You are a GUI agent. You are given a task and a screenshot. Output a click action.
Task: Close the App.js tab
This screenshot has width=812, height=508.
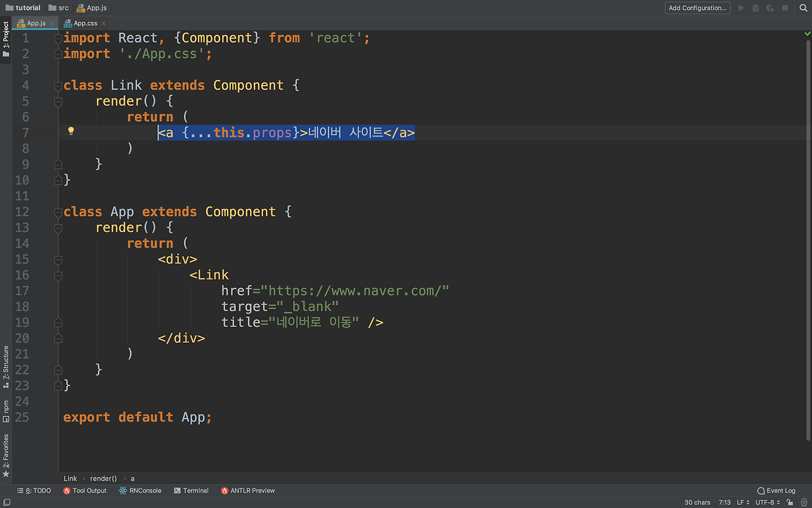click(52, 23)
